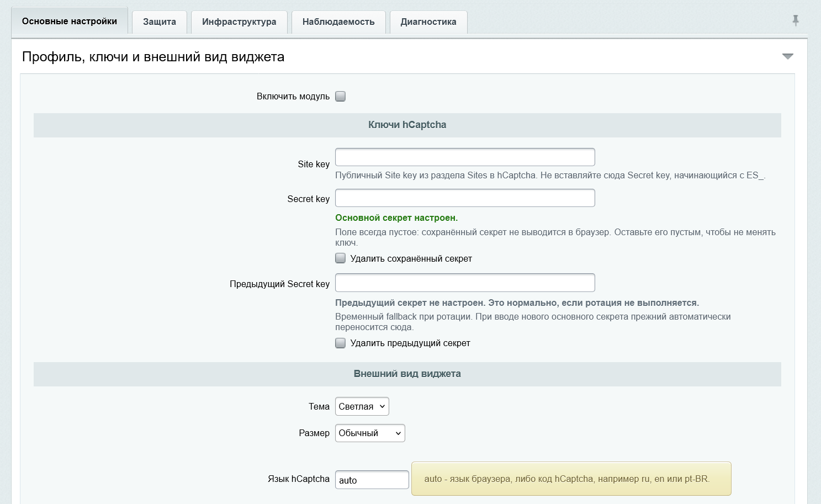
Task: Switch to the Защита tab
Action: (x=160, y=22)
